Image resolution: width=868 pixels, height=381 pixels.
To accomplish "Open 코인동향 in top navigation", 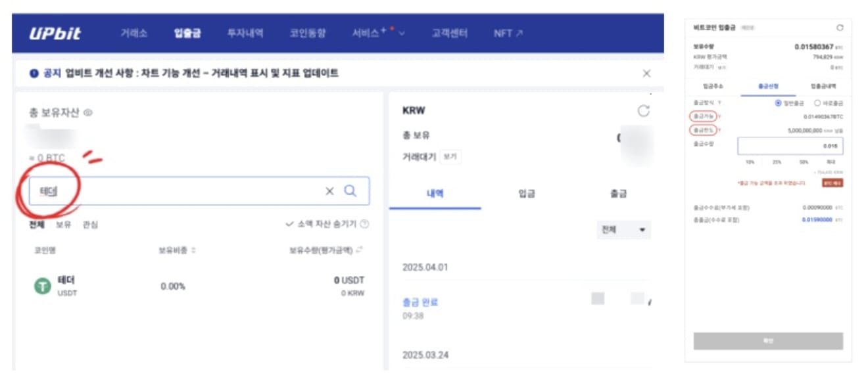I will (x=308, y=33).
